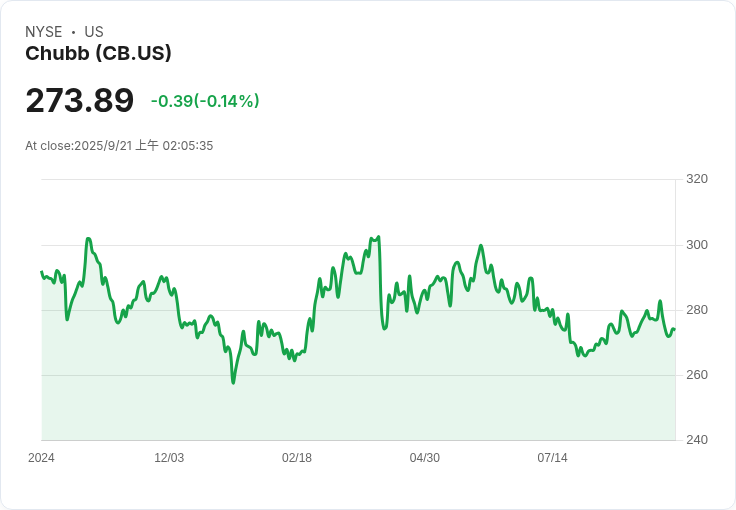Click the right end of the price line

(675, 329)
